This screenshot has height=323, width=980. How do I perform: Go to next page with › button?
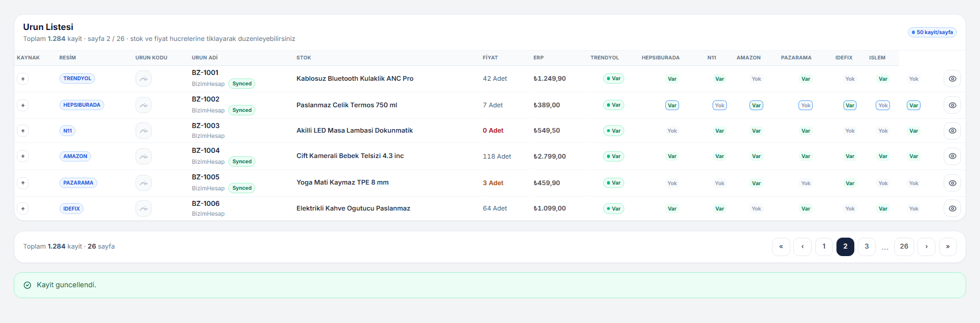point(926,246)
